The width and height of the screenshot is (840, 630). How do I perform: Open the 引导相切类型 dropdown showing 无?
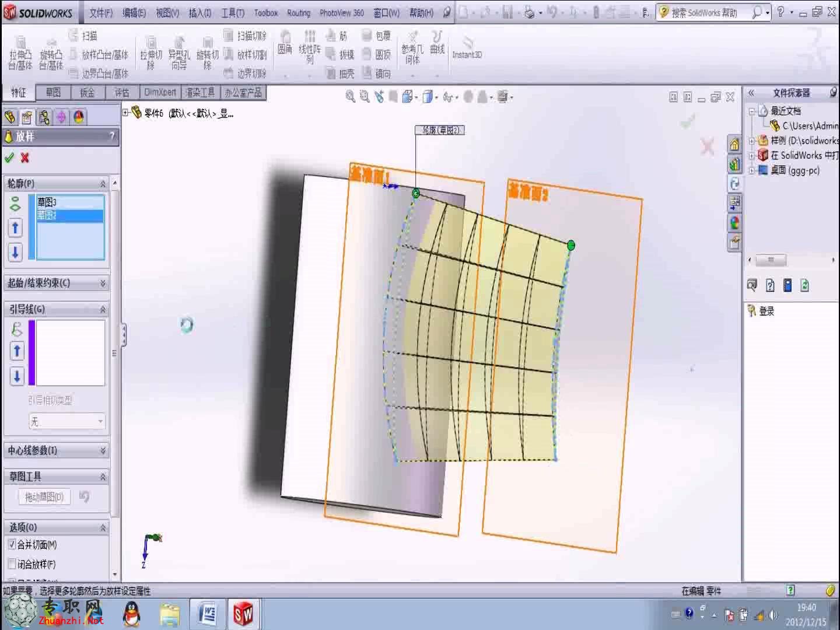[67, 421]
